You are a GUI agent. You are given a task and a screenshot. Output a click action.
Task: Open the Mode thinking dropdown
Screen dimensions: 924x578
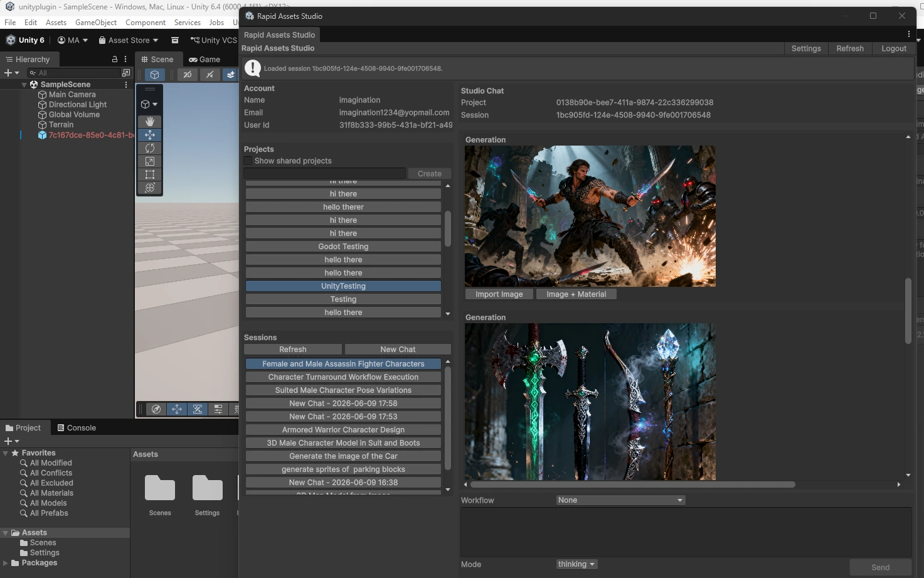click(576, 564)
